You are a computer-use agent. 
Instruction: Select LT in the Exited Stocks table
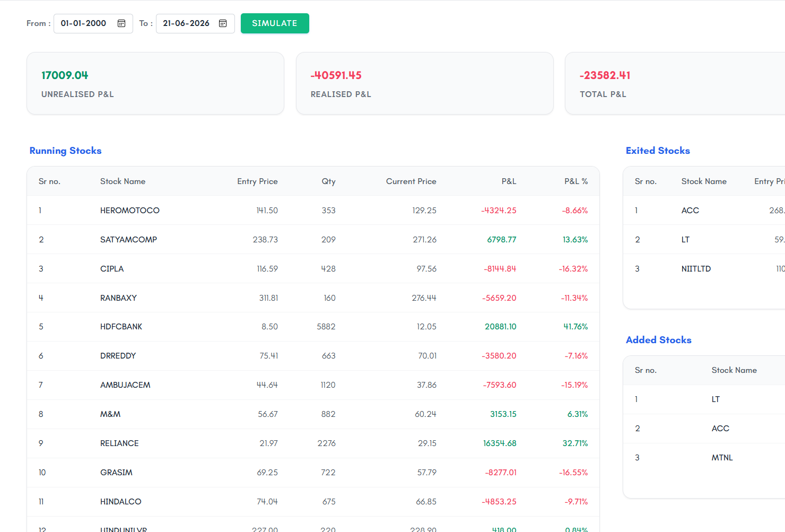pyautogui.click(x=685, y=240)
